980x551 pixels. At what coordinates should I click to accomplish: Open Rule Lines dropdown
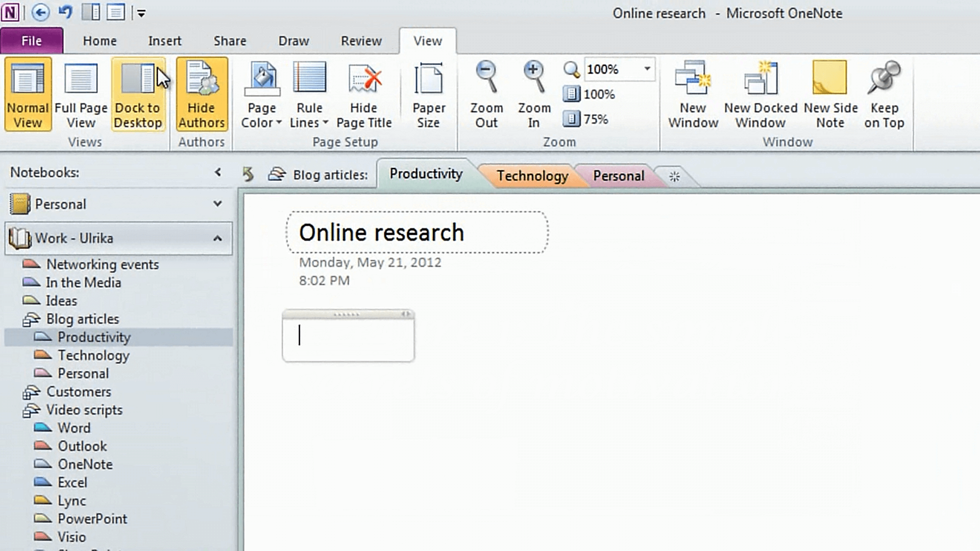(309, 94)
